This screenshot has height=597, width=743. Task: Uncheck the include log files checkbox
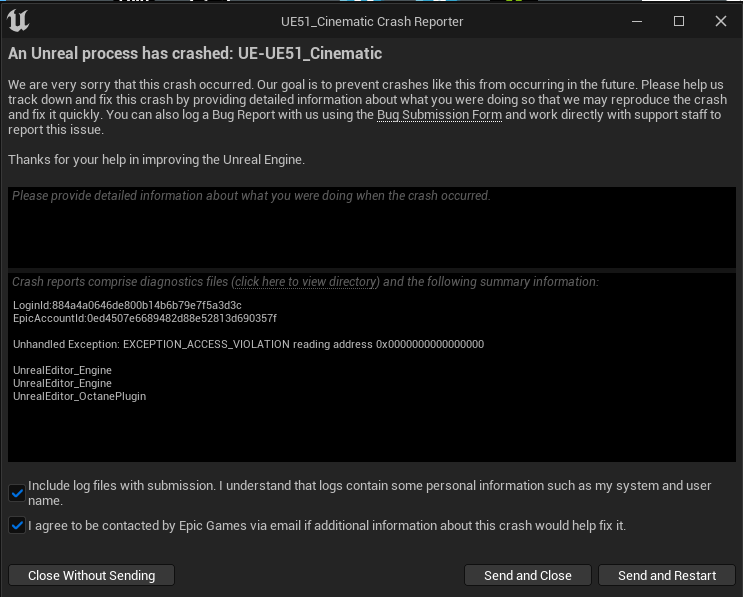tap(17, 492)
